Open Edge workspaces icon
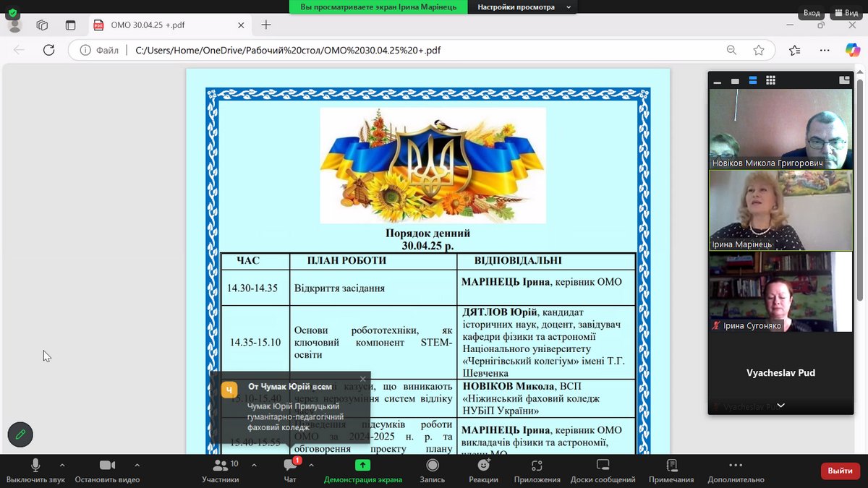The width and height of the screenshot is (868, 488). click(x=42, y=25)
